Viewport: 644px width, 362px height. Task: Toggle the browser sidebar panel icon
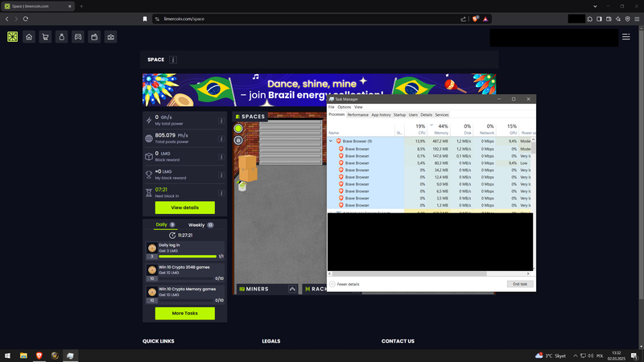click(599, 19)
